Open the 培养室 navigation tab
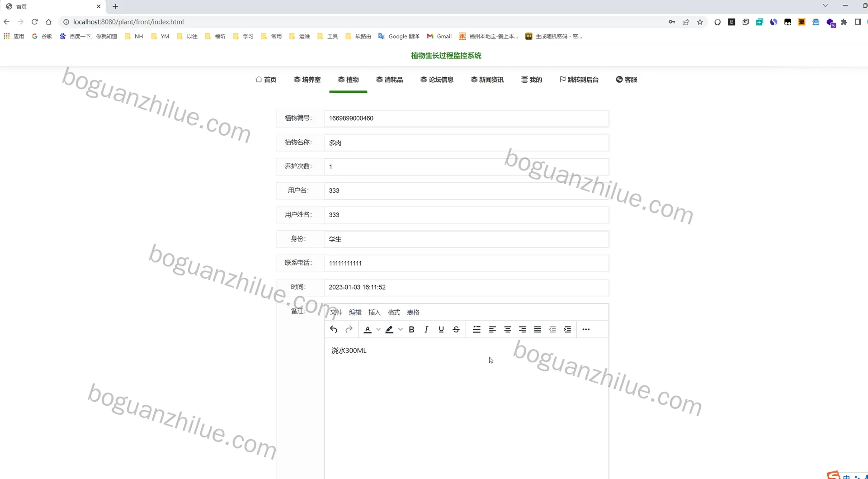Viewport: 868px width, 479px height. point(307,80)
